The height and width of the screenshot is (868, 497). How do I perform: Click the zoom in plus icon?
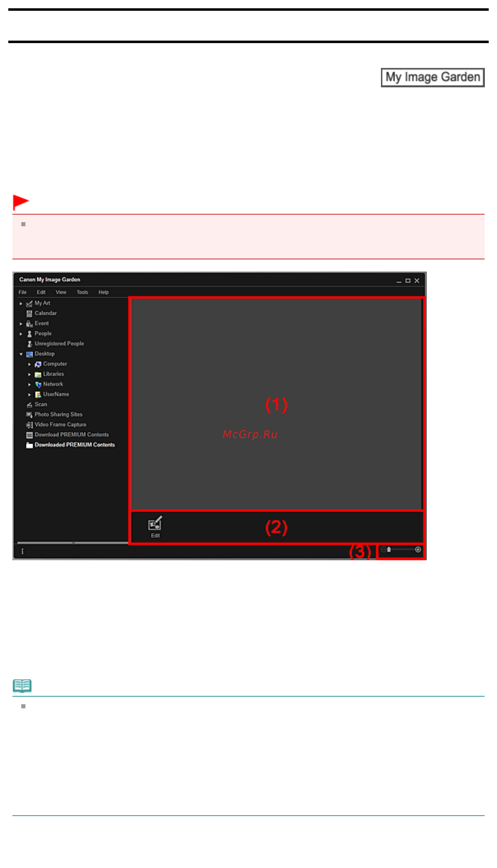tap(418, 549)
